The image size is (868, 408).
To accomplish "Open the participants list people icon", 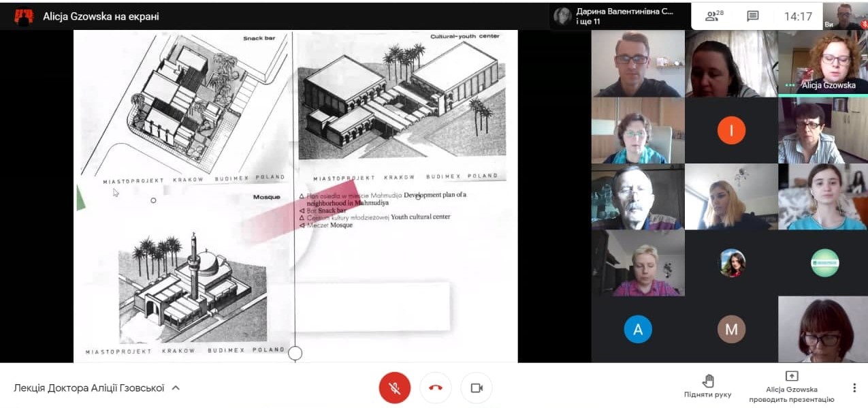I will 713,16.
